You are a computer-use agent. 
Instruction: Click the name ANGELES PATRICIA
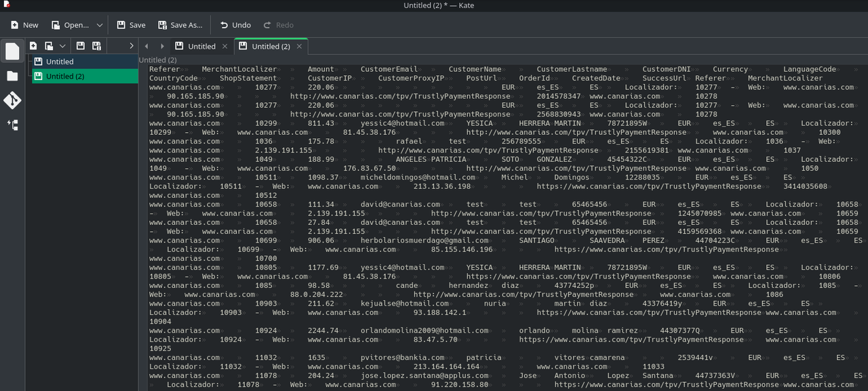pyautogui.click(x=431, y=159)
